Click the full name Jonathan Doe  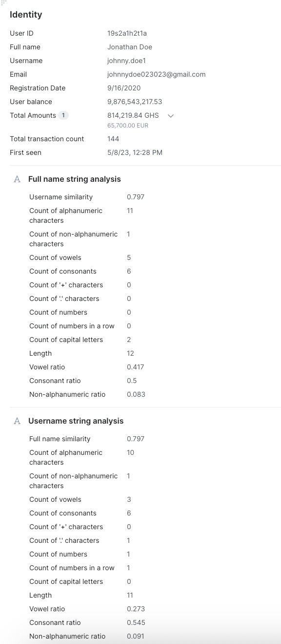(130, 47)
